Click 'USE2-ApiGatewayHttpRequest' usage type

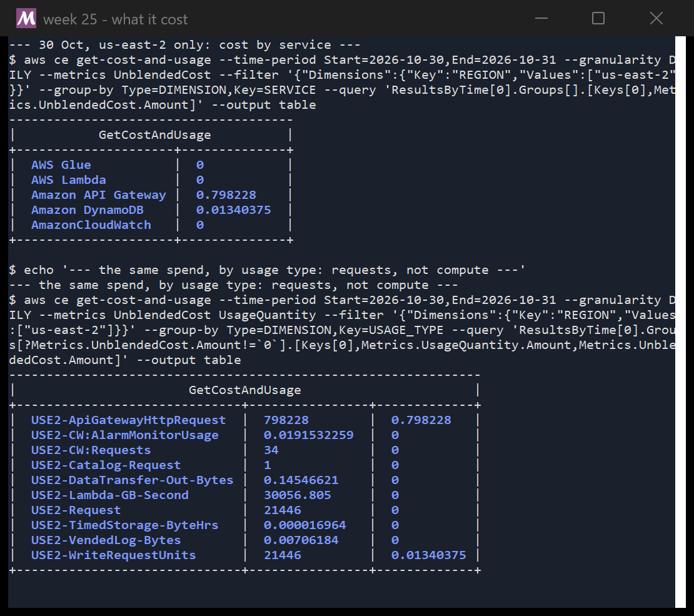(128, 420)
